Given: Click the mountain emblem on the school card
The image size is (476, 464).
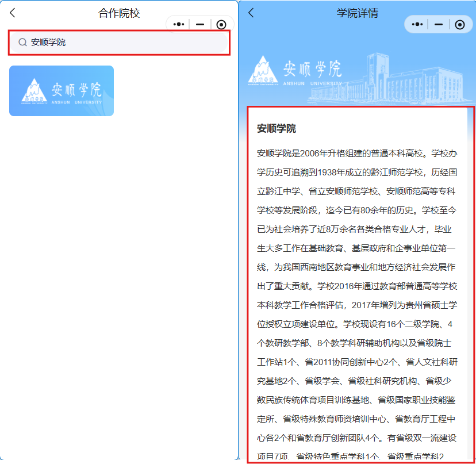Looking at the screenshot, I should pyautogui.click(x=33, y=91).
